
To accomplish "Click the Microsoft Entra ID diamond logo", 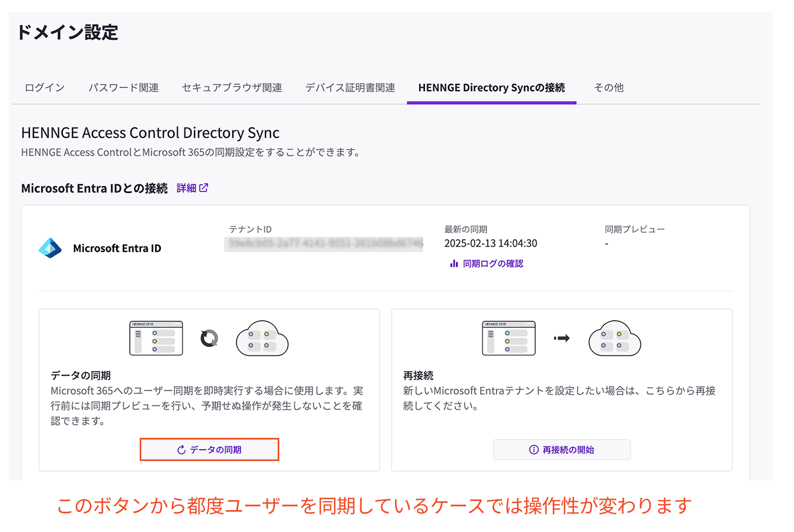I will pyautogui.click(x=50, y=248).
